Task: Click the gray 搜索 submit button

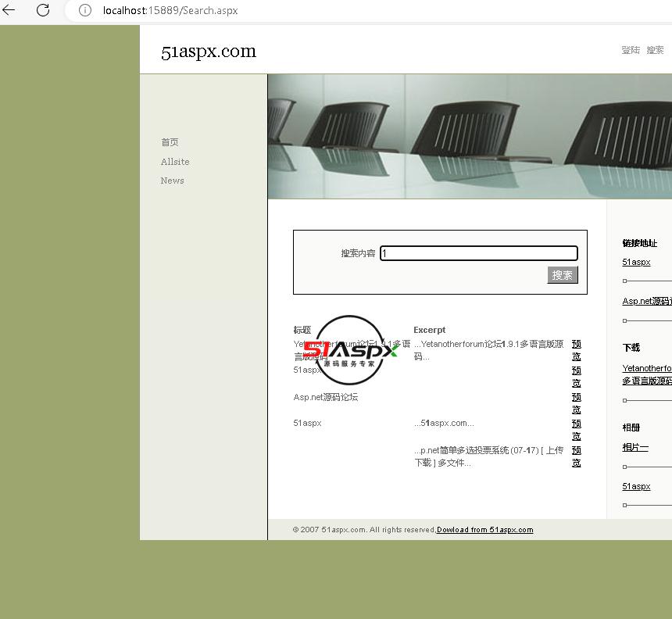Action: click(x=563, y=275)
